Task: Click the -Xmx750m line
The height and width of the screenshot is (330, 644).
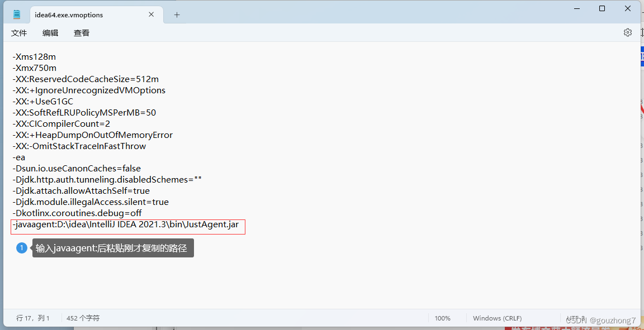Action: click(35, 68)
